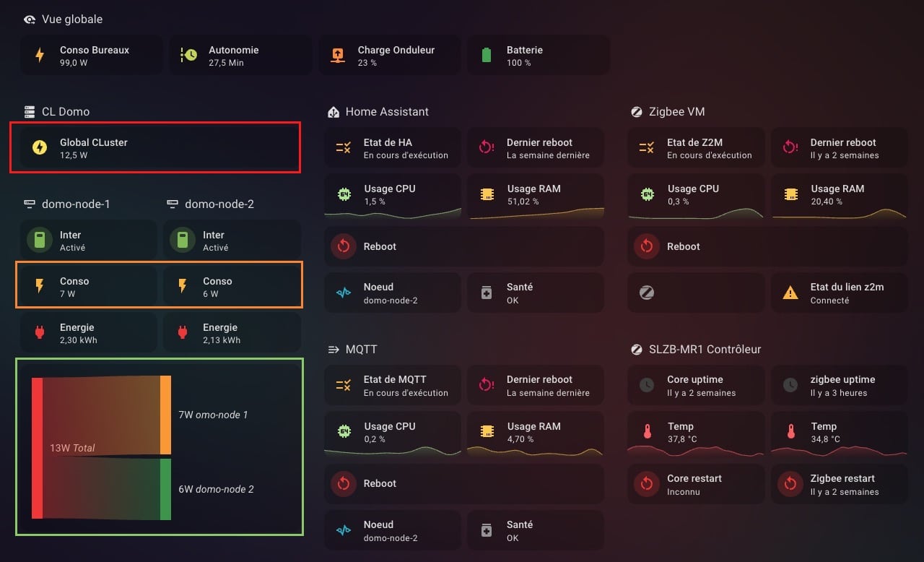The width and height of the screenshot is (924, 562).
Task: Trigger Zigbee restart on SLZB-MR1 controller
Action: tap(790, 484)
